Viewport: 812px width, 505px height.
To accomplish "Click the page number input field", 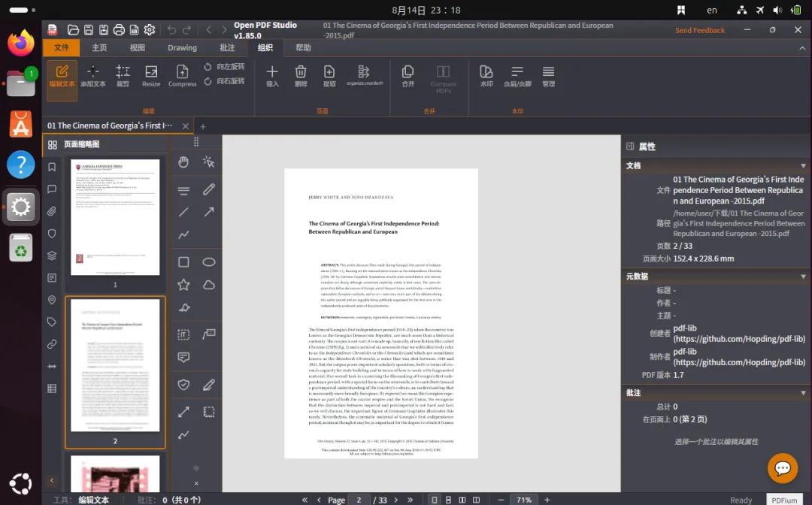I will (x=359, y=500).
